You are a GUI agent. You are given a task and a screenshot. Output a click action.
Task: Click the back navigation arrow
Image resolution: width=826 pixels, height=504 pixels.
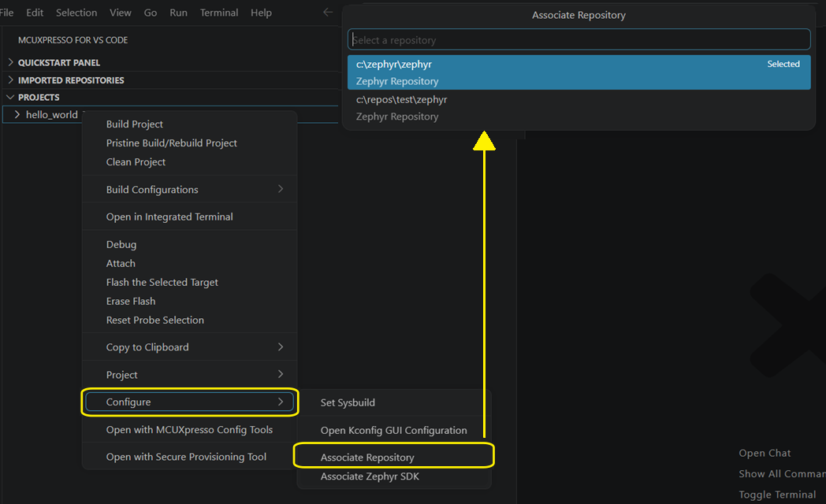point(328,12)
